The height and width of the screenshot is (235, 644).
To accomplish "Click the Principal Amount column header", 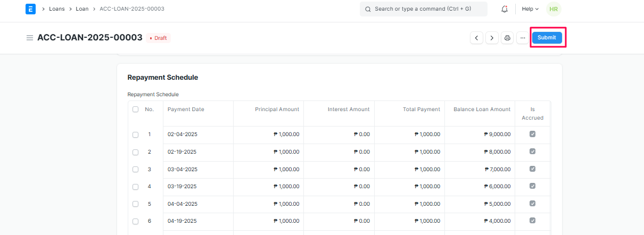I will (277, 110).
